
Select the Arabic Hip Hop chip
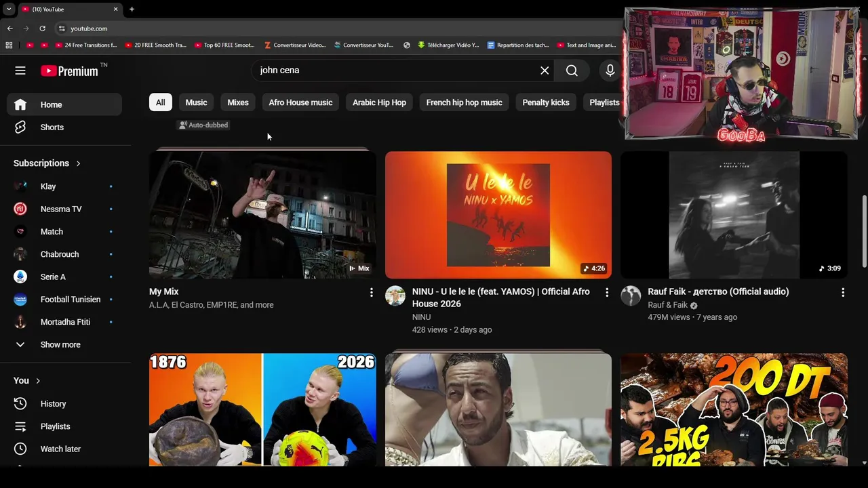pyautogui.click(x=379, y=102)
